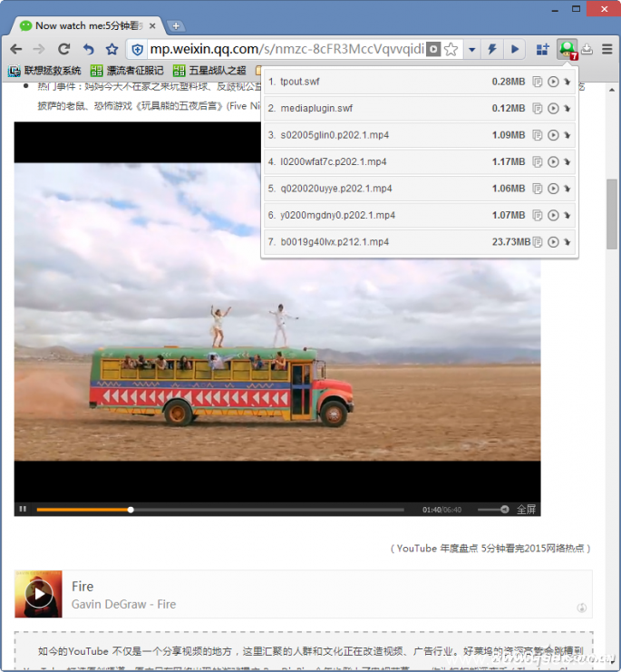Screen dimensions: 621x672
Task: Select mediaplugin.swf file name
Action: tap(316, 109)
